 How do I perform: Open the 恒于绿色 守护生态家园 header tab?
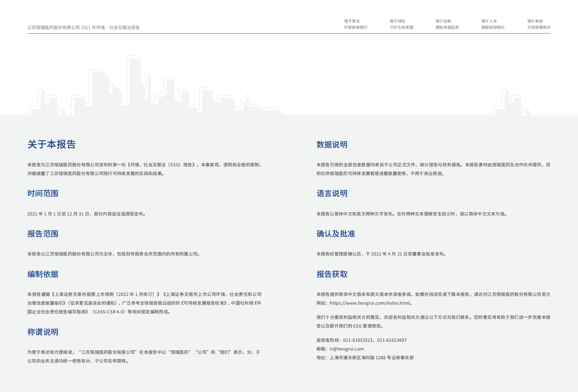coord(401,24)
